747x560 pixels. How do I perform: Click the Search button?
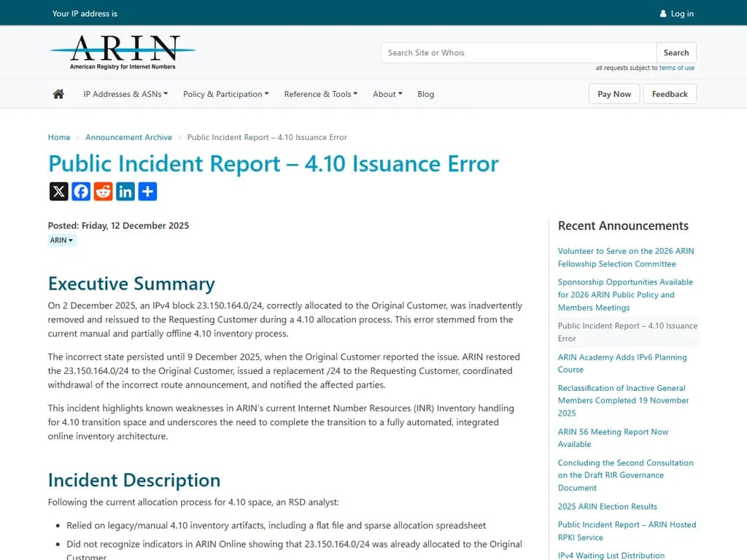click(x=676, y=52)
